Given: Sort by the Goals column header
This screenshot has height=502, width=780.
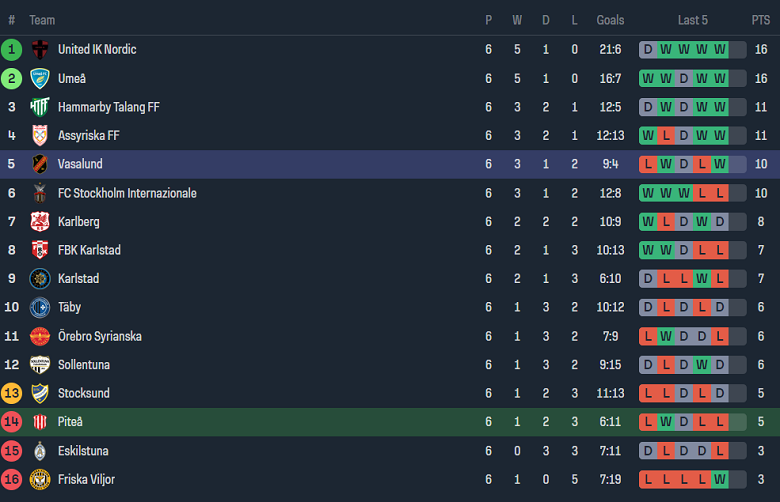Looking at the screenshot, I should pos(610,20).
